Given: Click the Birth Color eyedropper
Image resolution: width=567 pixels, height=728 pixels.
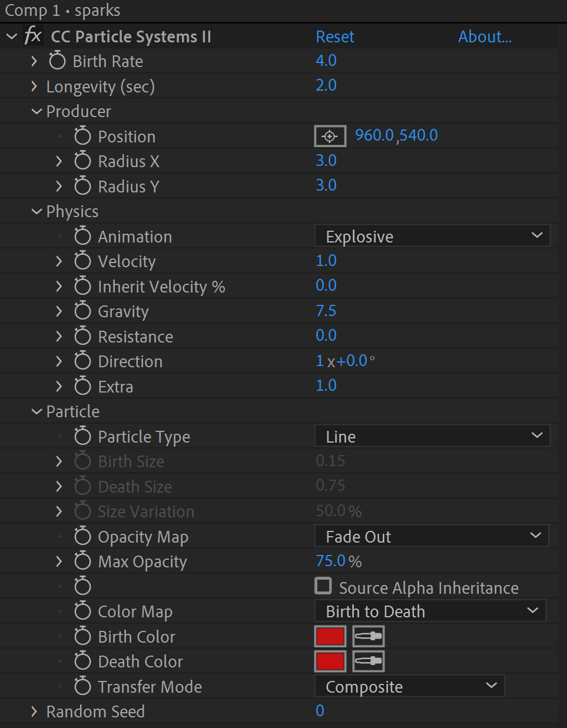Looking at the screenshot, I should pyautogui.click(x=369, y=636).
